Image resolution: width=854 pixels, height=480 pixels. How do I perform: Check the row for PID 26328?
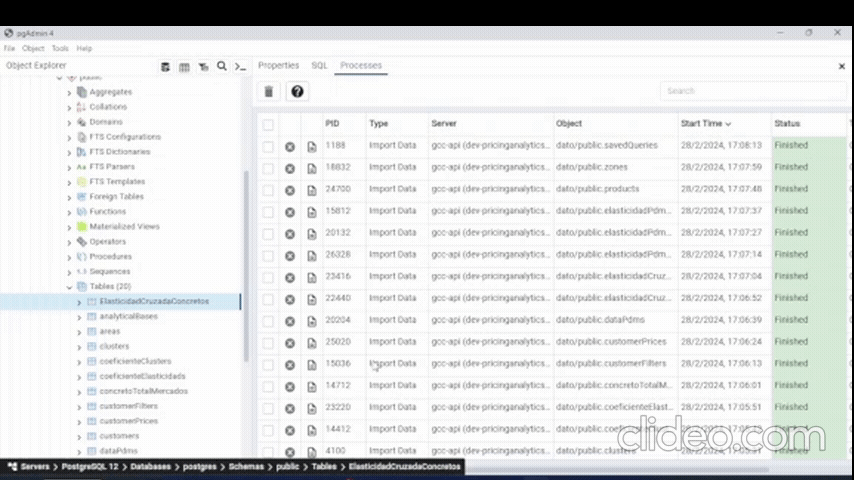click(x=268, y=256)
